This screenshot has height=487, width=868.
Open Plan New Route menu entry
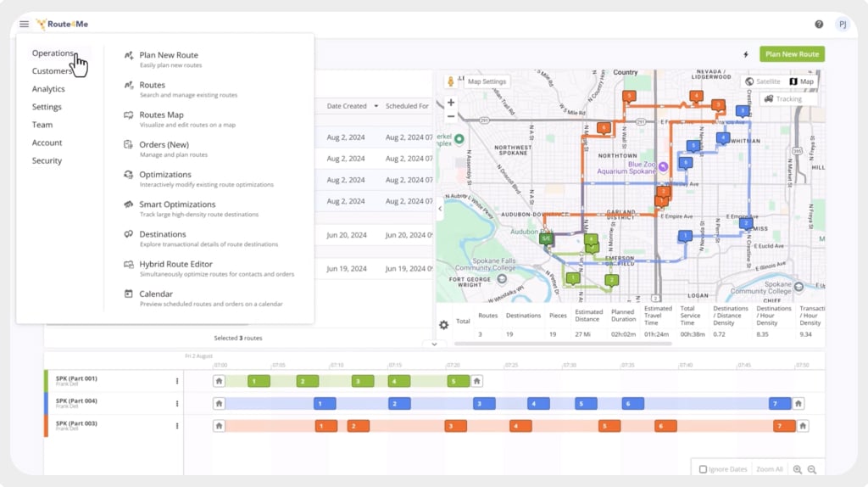click(169, 55)
